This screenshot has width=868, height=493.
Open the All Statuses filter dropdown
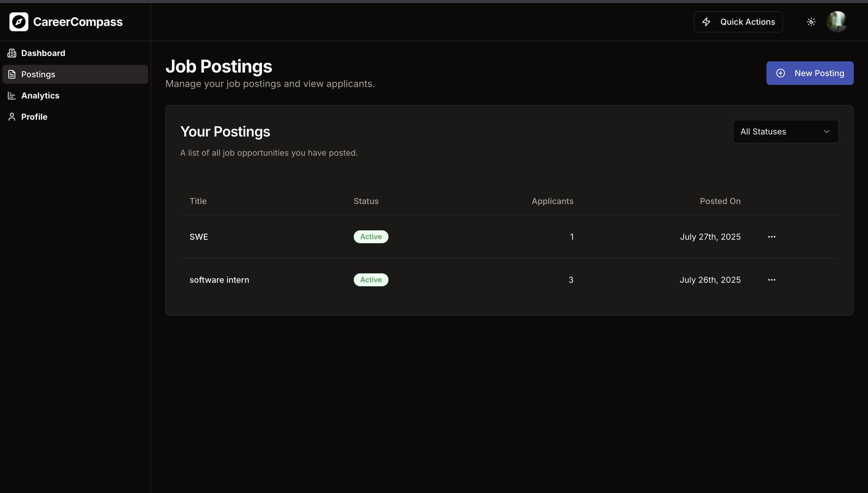(x=785, y=132)
